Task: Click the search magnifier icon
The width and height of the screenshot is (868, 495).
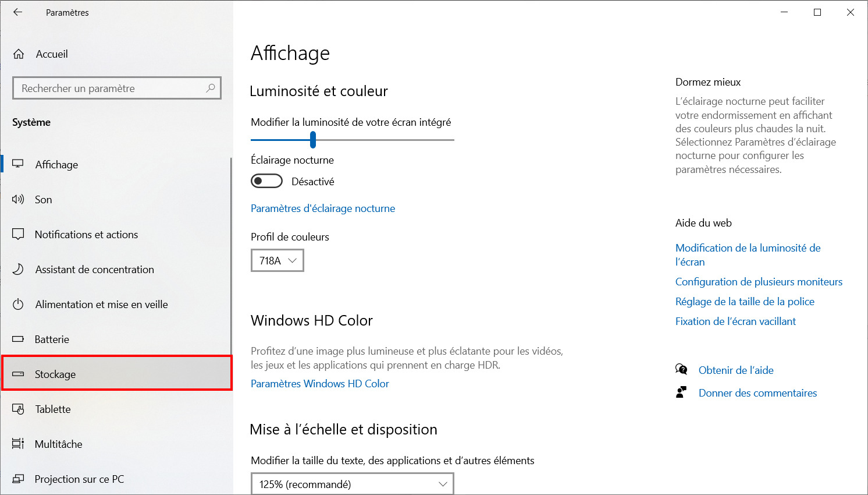Action: (211, 88)
